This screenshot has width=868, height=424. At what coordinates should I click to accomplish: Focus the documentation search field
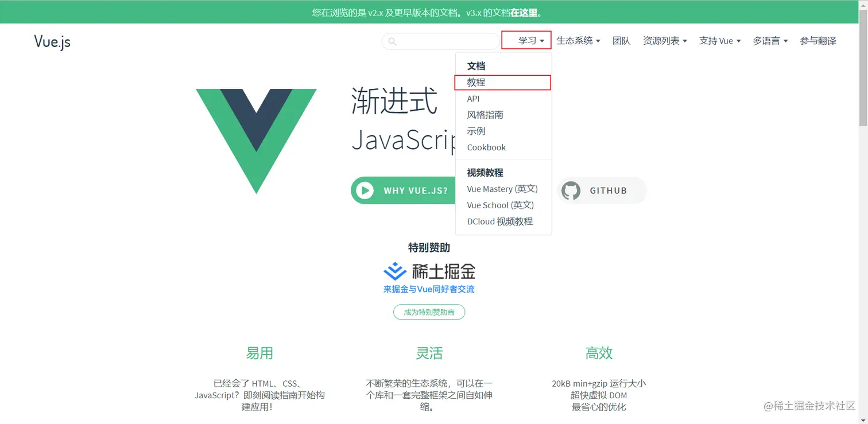click(440, 41)
